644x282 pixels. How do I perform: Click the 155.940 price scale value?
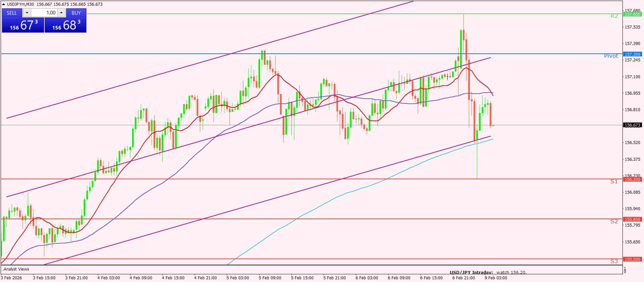coord(632,208)
